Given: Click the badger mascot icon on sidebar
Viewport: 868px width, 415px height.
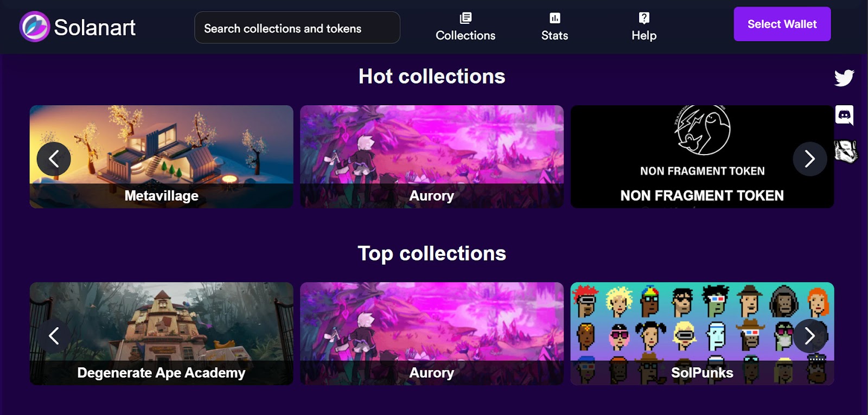Looking at the screenshot, I should pos(845,151).
